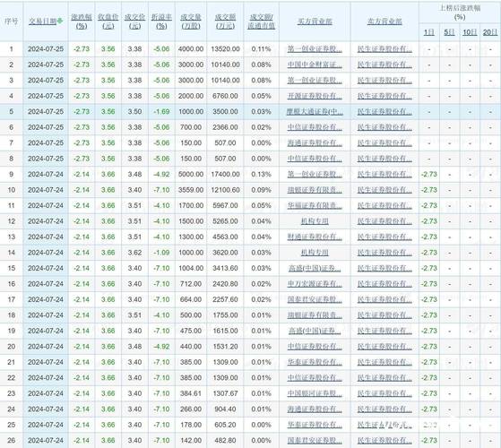Click trade amount 5967.00 in row 11

click(225, 206)
